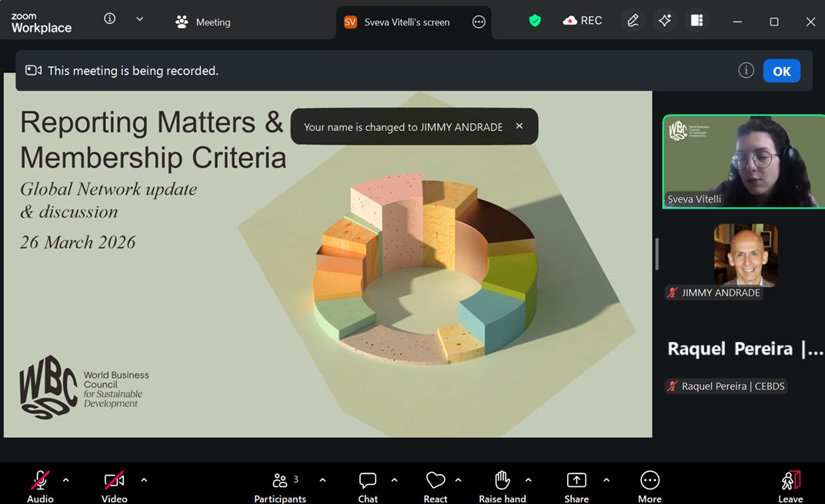Expand participants options arrow

pos(322,480)
